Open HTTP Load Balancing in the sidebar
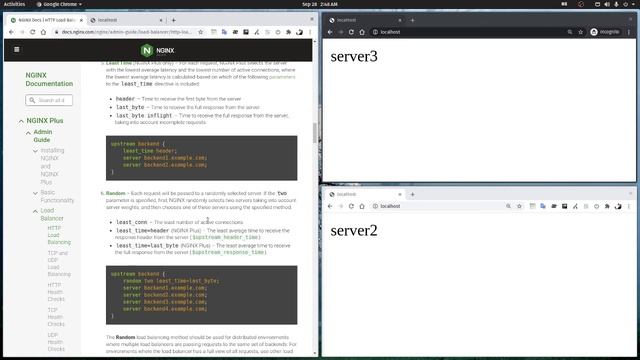 pos(59,235)
